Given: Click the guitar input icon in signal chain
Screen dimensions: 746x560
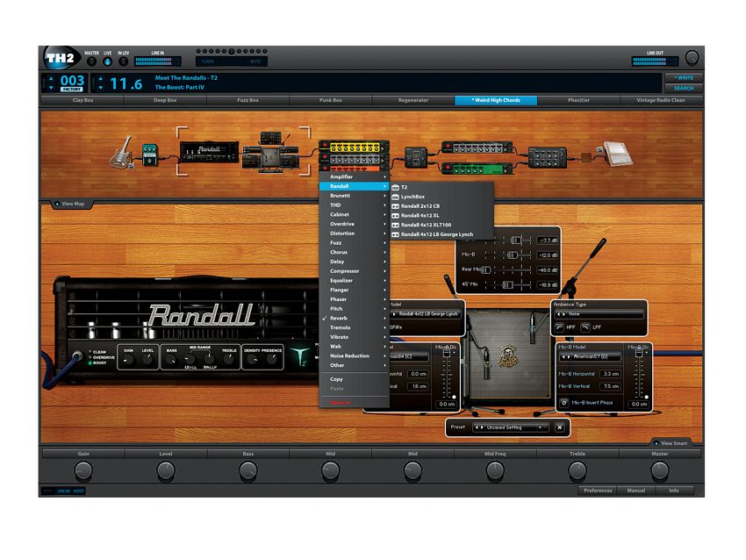Looking at the screenshot, I should click(122, 153).
